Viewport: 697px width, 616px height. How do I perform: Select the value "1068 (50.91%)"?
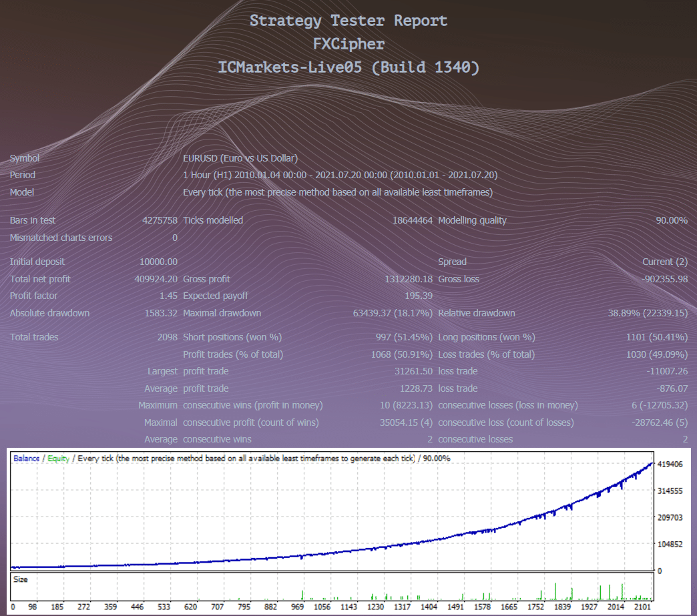[402, 354]
